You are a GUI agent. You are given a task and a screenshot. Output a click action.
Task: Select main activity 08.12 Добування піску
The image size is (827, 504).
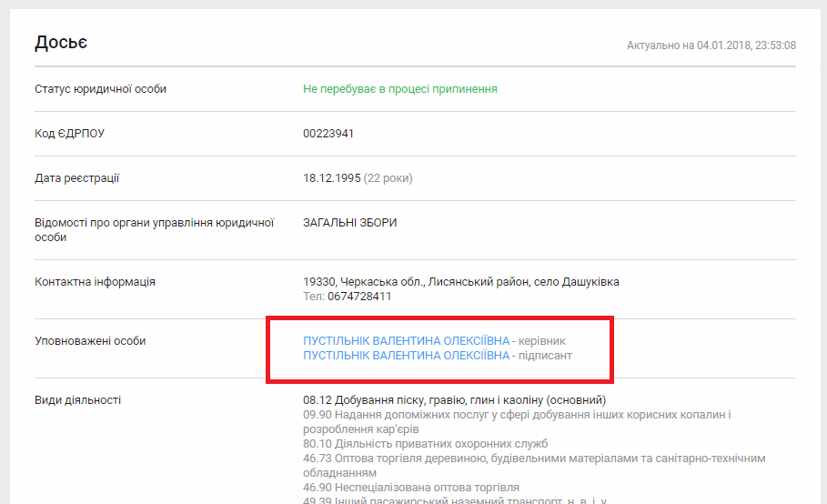(454, 400)
